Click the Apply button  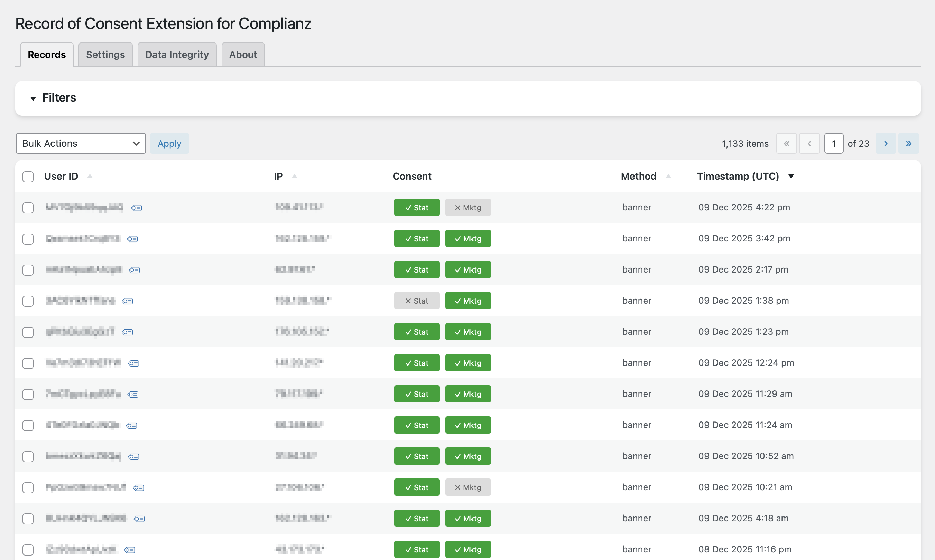pyautogui.click(x=169, y=143)
